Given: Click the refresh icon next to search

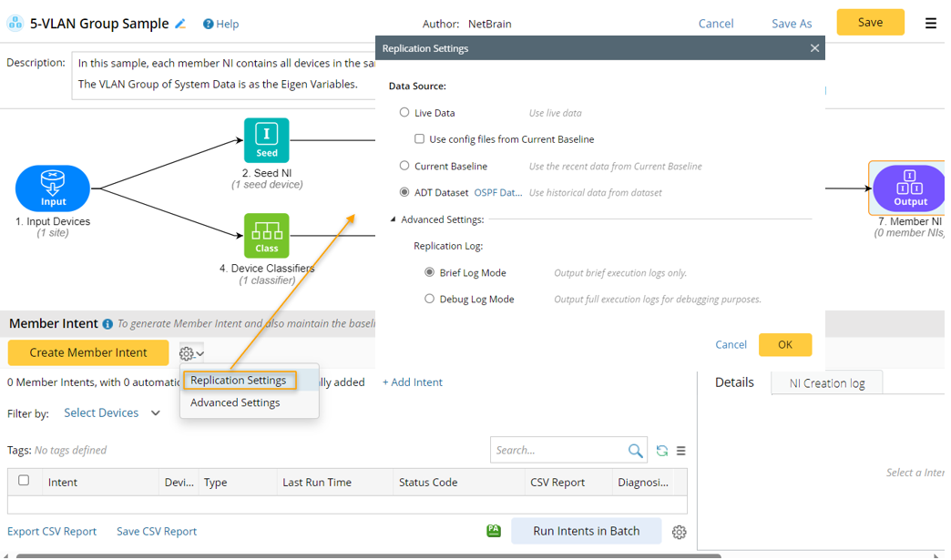Looking at the screenshot, I should coord(662,451).
